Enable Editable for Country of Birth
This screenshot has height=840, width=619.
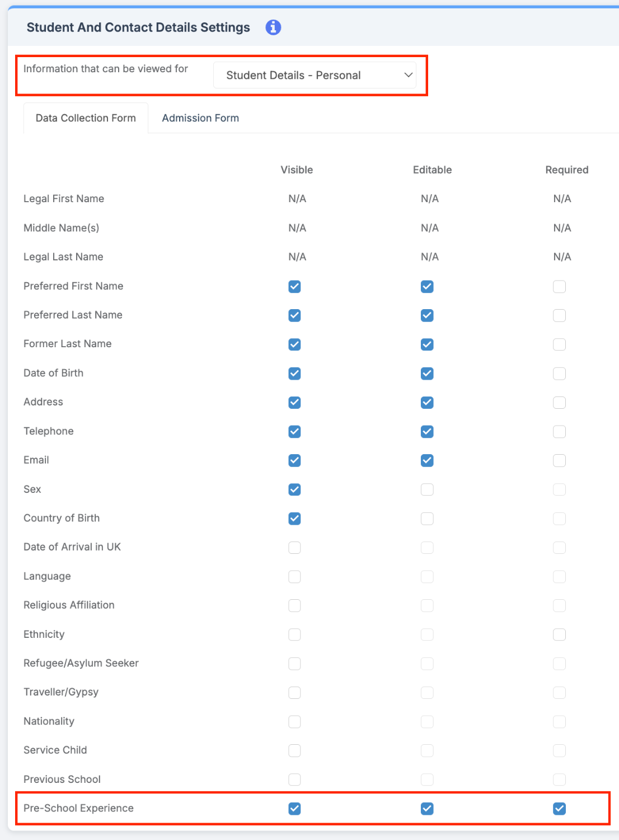coord(427,519)
